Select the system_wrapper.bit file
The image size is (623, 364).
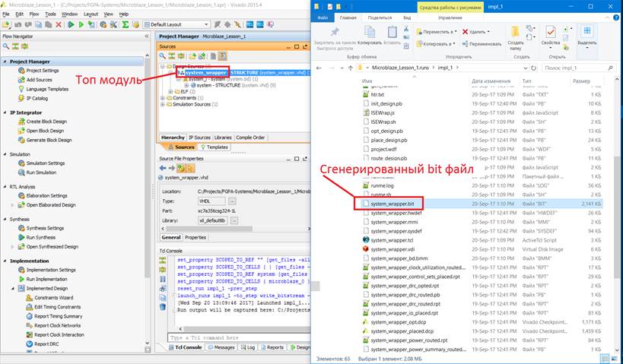392,204
